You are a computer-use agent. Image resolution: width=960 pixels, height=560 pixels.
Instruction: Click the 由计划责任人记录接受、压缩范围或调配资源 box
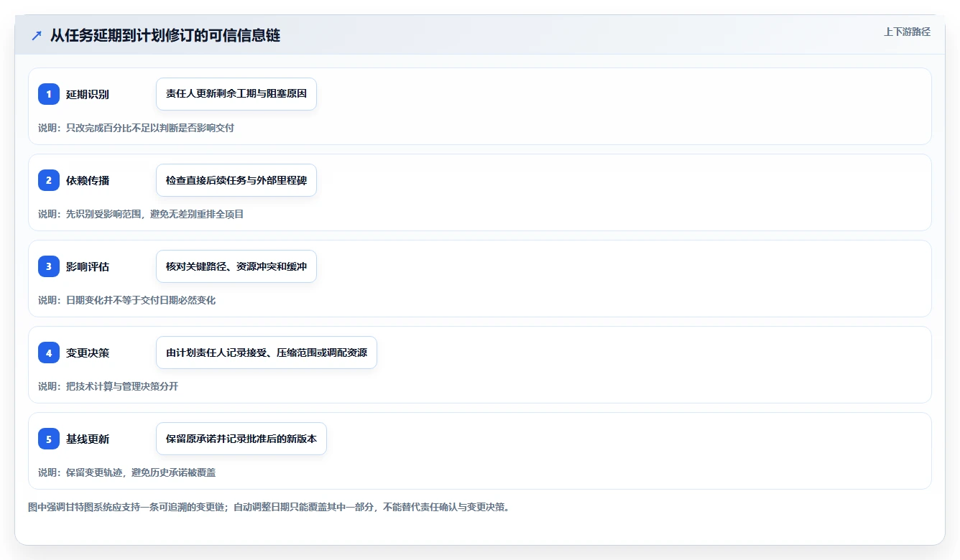coord(267,353)
